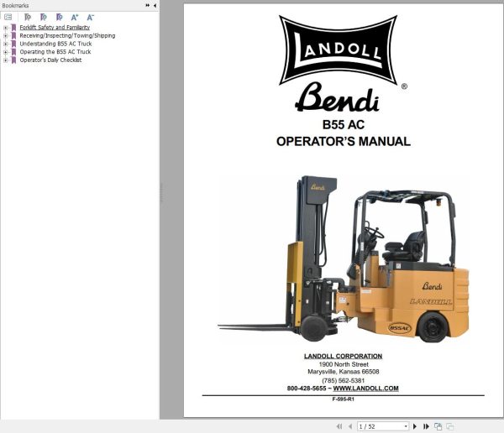This screenshot has width=504, height=433.
Task: Click the first grey bookmark toolbar icon
Action: 28,17
